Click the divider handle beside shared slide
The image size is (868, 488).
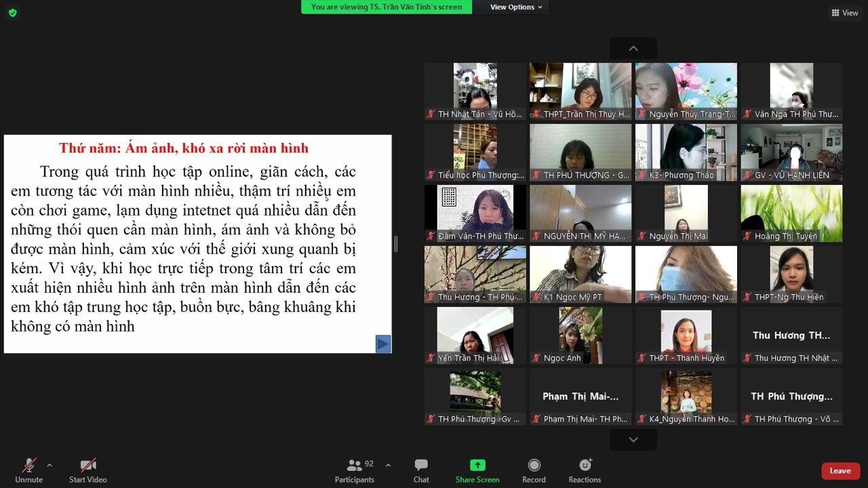point(396,244)
